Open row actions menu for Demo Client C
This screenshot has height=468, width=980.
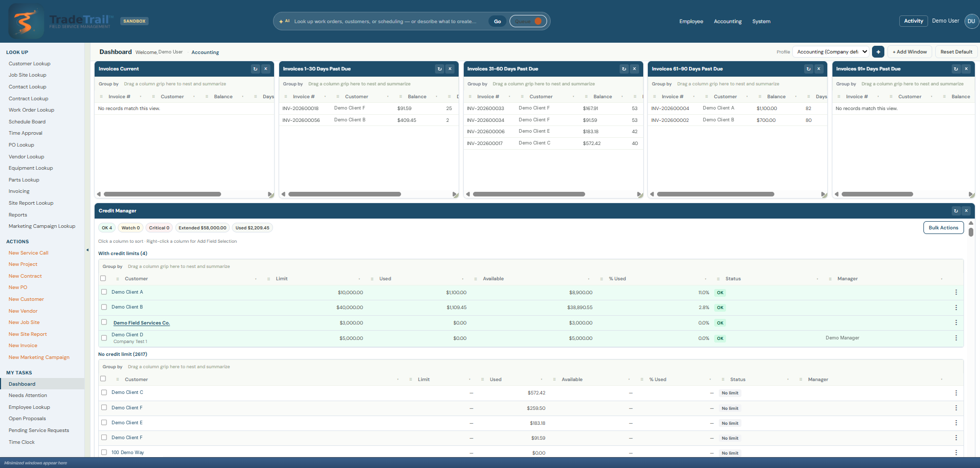click(956, 393)
